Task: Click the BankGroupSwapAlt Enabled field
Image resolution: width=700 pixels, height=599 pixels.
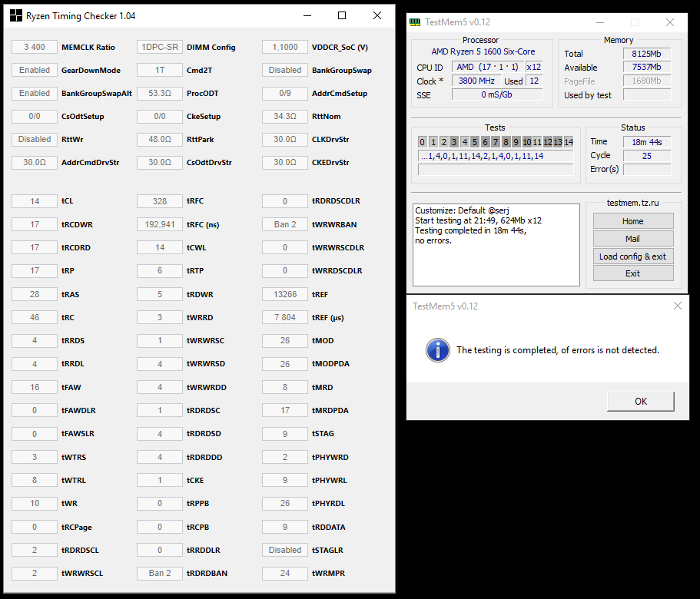Action: click(x=35, y=93)
